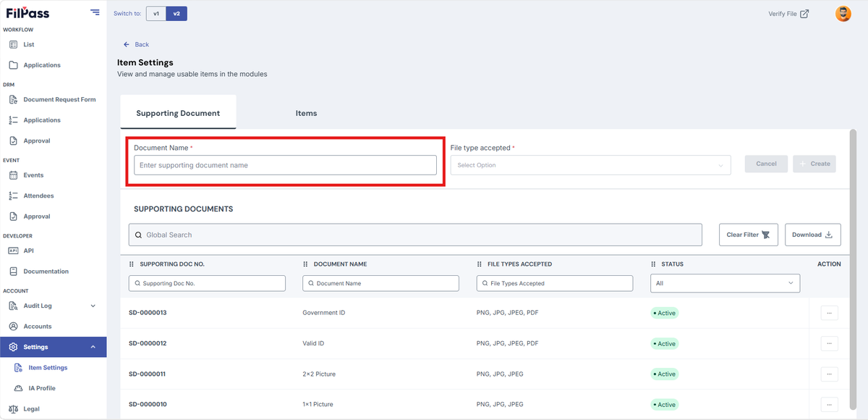Click the Clear Filter button
868x420 pixels.
(749, 235)
